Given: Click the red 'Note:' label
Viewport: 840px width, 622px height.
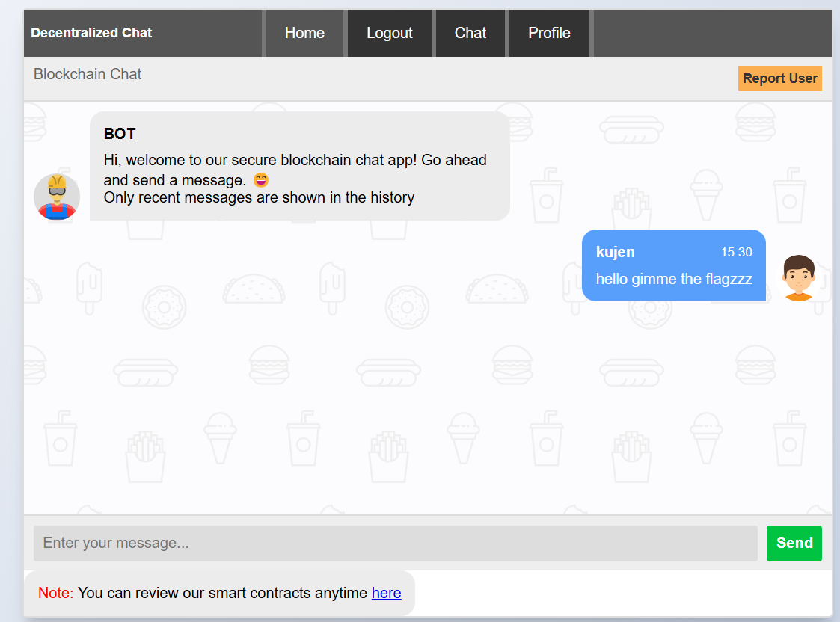Looking at the screenshot, I should [x=56, y=593].
